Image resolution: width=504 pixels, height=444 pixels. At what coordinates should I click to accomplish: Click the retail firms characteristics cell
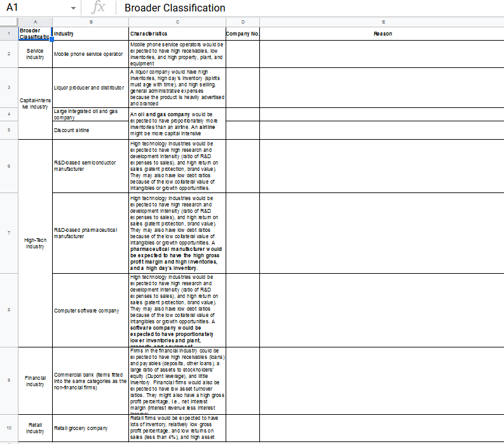coord(177,428)
